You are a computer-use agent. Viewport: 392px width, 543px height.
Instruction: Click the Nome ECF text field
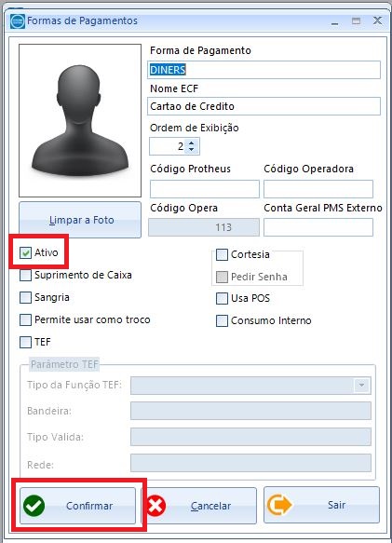coord(264,106)
